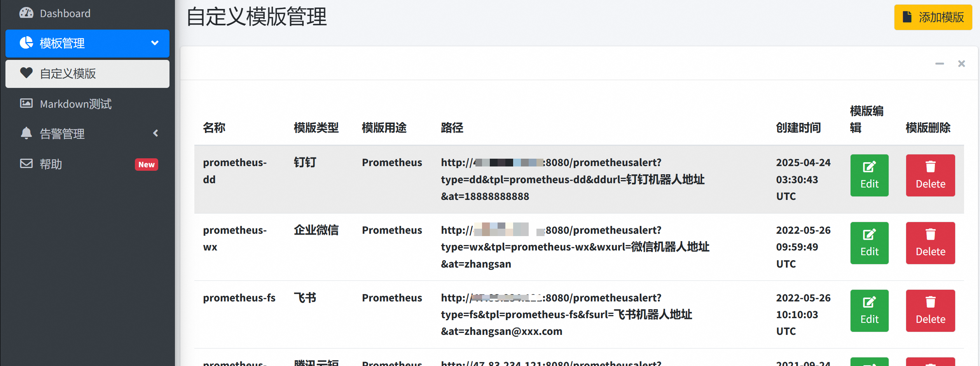Viewport: 980px width, 366px height.
Task: Click the envelope icon beside 帮助
Action: [26, 163]
